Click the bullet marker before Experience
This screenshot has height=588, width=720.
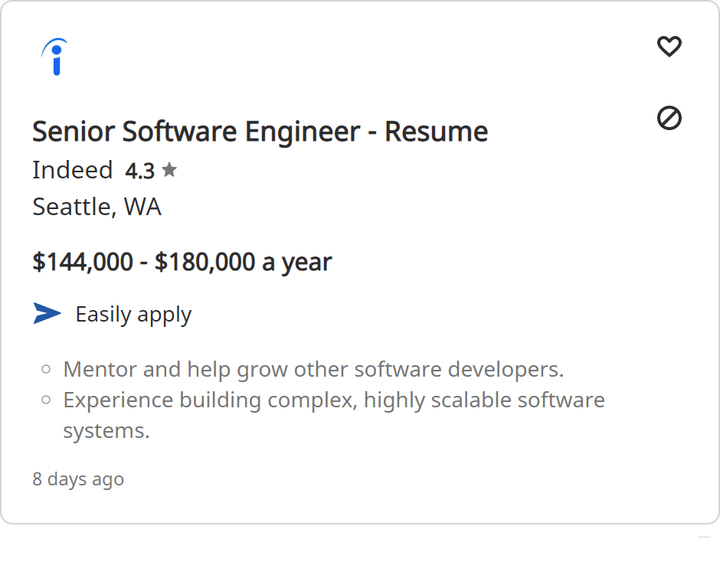(x=47, y=400)
